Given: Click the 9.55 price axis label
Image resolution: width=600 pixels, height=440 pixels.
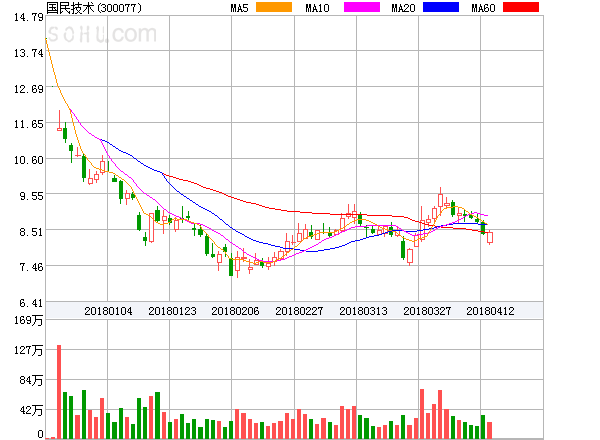Looking at the screenshot, I should [31, 196].
